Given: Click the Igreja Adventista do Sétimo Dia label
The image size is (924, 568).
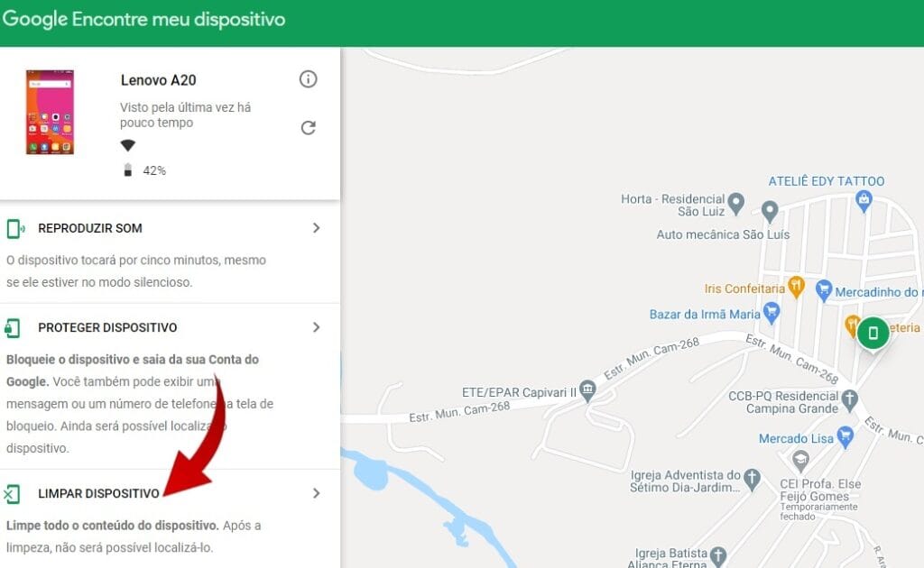Looking at the screenshot, I should 686,481.
